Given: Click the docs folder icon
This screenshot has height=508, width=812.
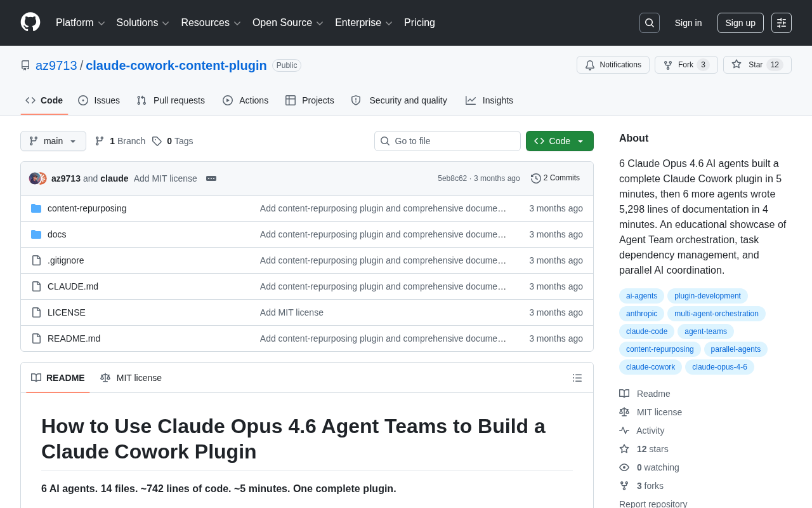Looking at the screenshot, I should (x=36, y=234).
